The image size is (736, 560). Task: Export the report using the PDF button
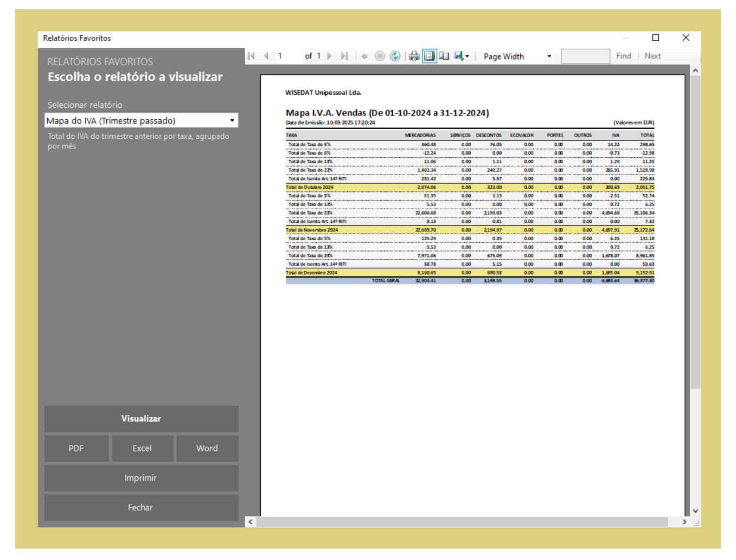coord(76,448)
